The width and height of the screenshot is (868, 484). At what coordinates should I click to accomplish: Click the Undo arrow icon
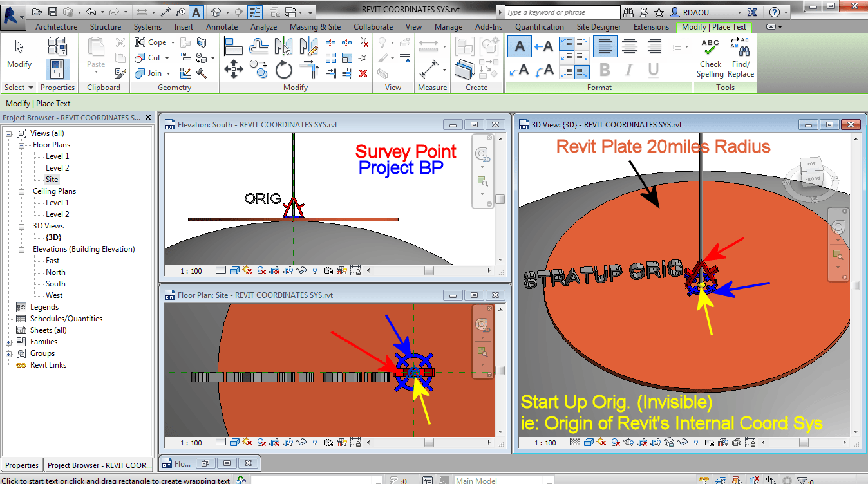coord(91,12)
